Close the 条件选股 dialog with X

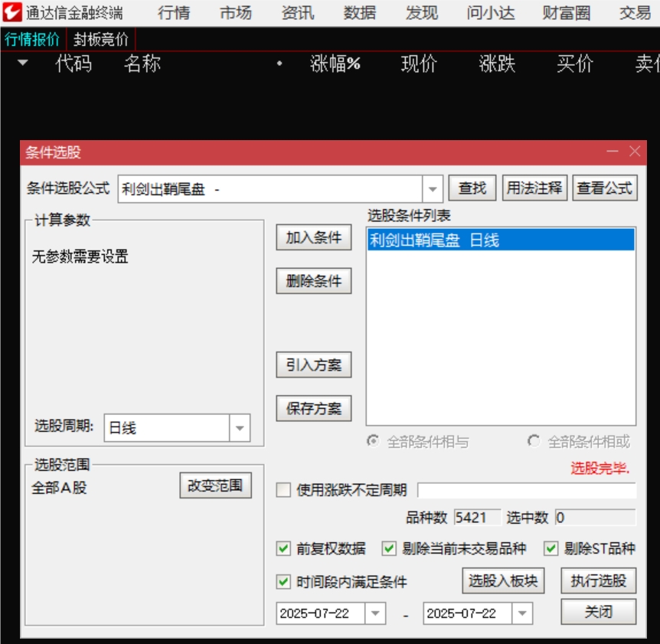point(635,151)
